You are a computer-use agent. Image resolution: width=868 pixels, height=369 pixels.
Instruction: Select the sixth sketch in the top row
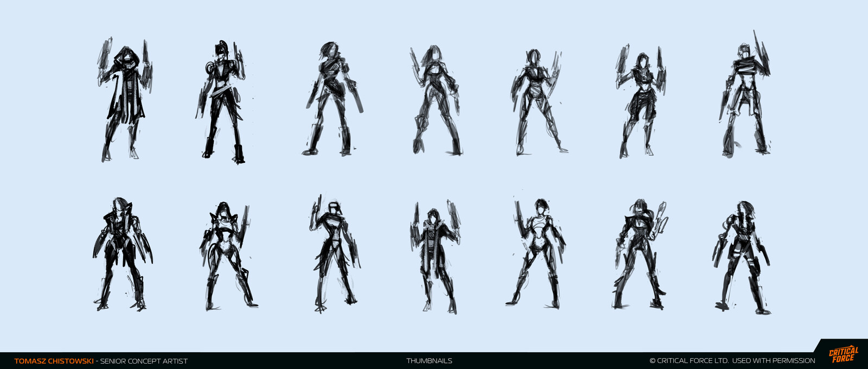point(641,101)
